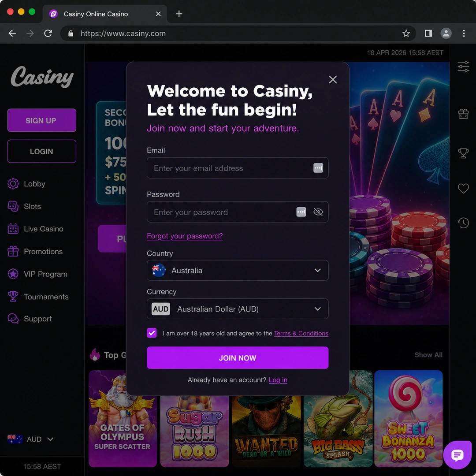Click the trophy icon on right rail
This screenshot has width=476, height=476.
pos(463,152)
